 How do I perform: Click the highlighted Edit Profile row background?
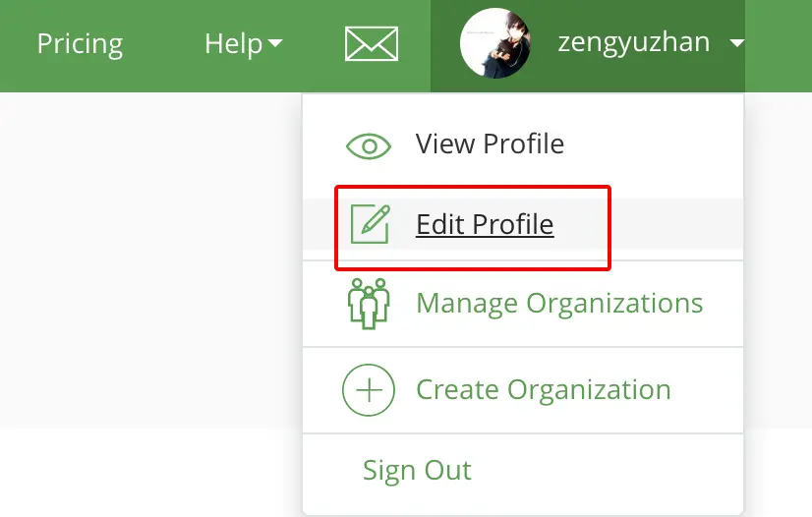pyautogui.click(x=523, y=224)
